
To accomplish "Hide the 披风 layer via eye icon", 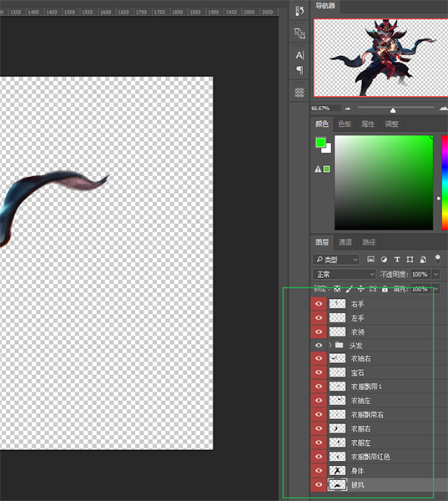I will (319, 484).
